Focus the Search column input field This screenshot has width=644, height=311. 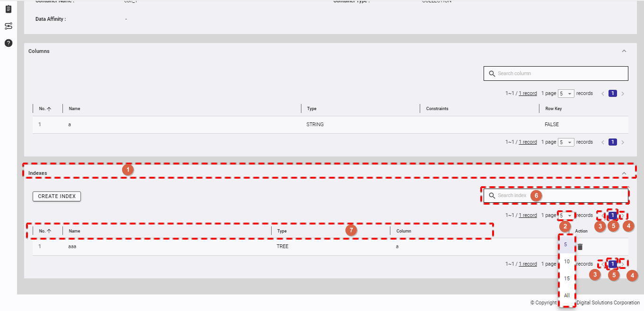(556, 74)
